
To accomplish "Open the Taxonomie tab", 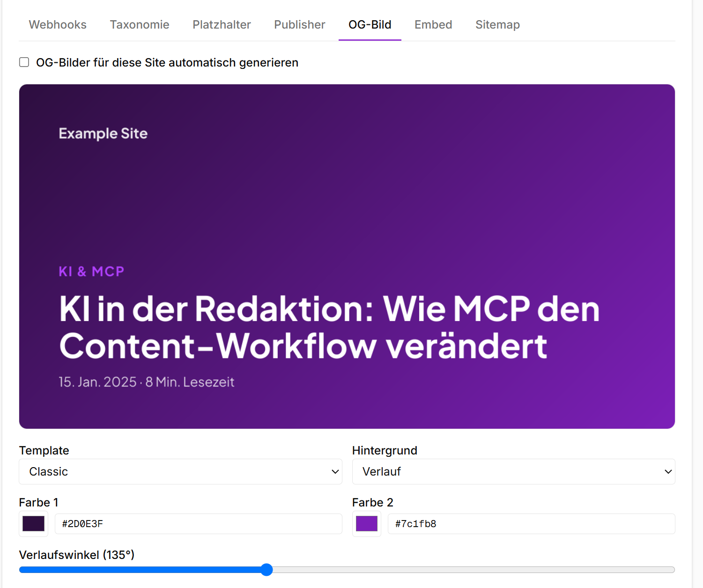I will 140,25.
